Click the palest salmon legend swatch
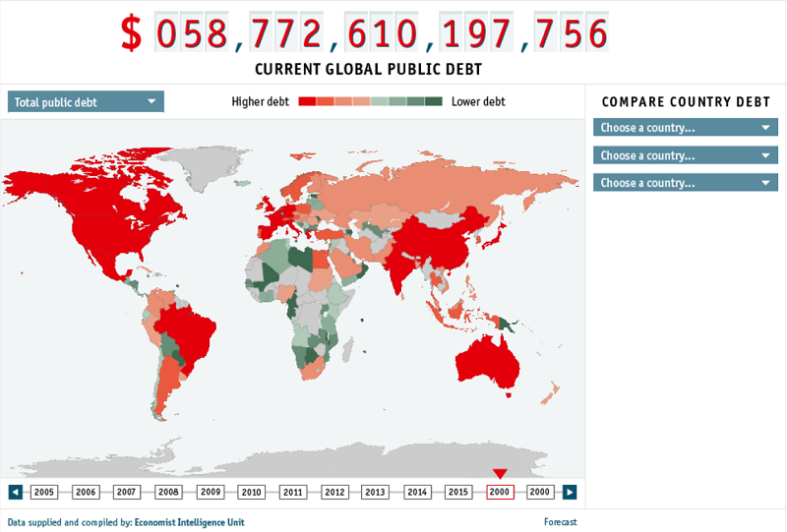 point(361,101)
